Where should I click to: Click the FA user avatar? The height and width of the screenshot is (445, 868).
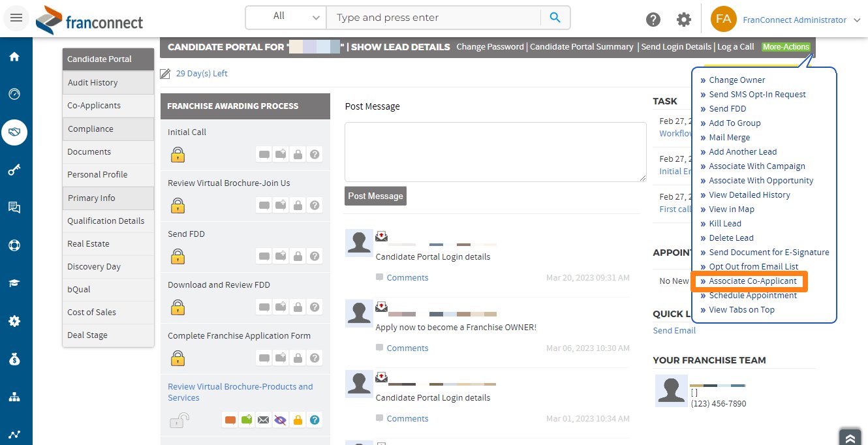click(x=723, y=19)
